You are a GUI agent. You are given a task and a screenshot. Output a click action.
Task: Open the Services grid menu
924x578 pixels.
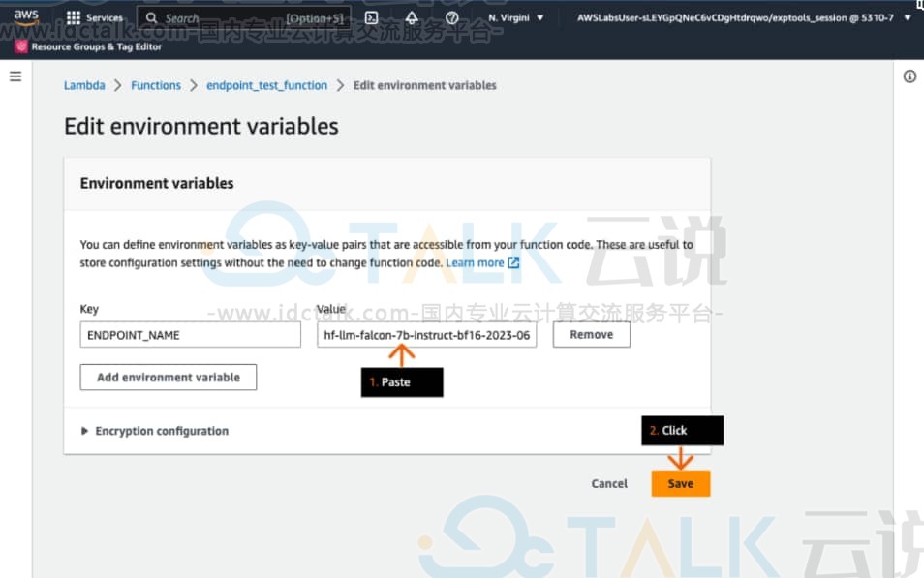coord(94,17)
